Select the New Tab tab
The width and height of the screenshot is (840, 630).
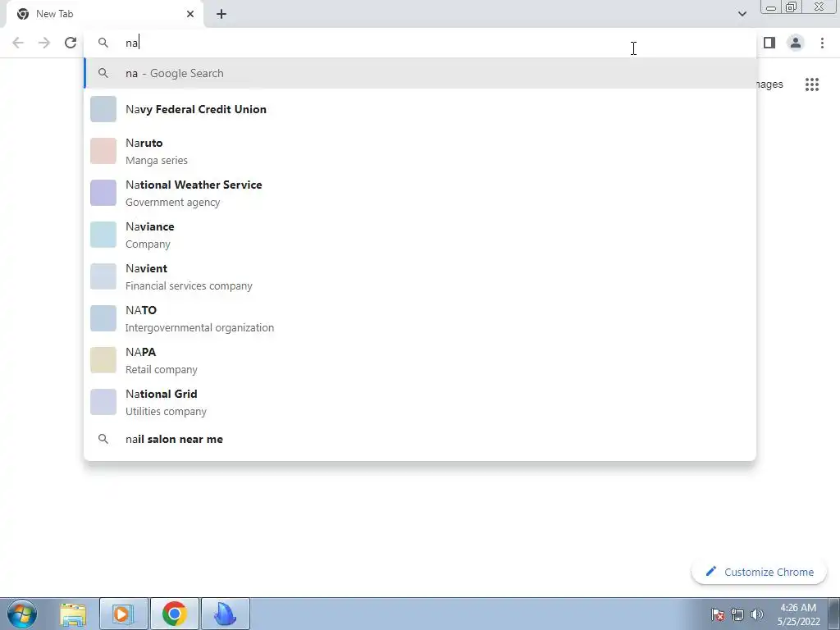pos(105,14)
